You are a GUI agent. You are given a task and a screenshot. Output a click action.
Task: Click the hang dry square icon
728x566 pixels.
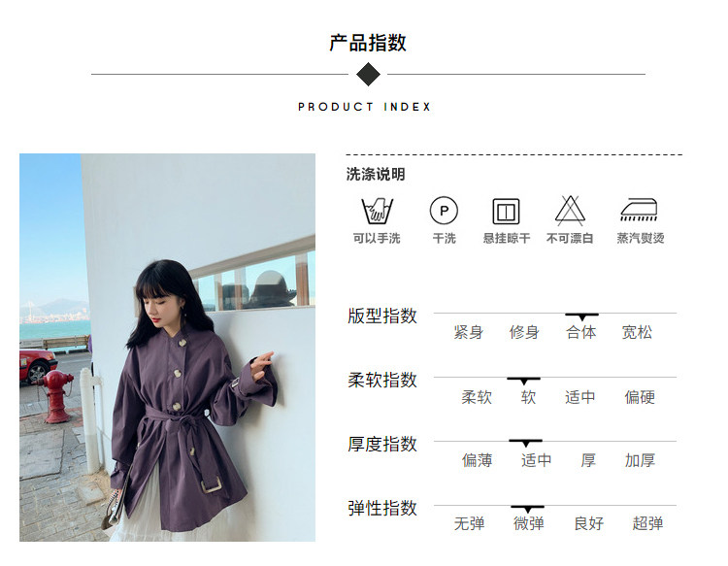pyautogui.click(x=506, y=212)
